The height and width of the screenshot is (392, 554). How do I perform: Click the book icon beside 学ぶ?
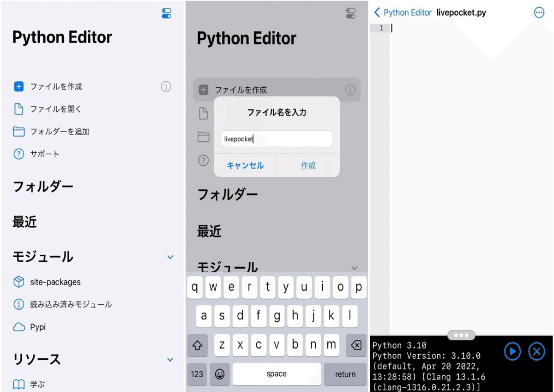[x=19, y=384]
